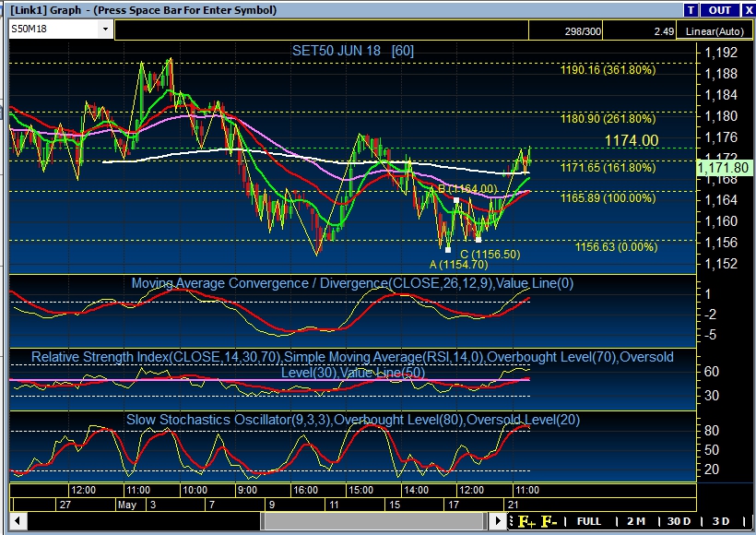Click the Relative Strength Index indicator title

352,364
